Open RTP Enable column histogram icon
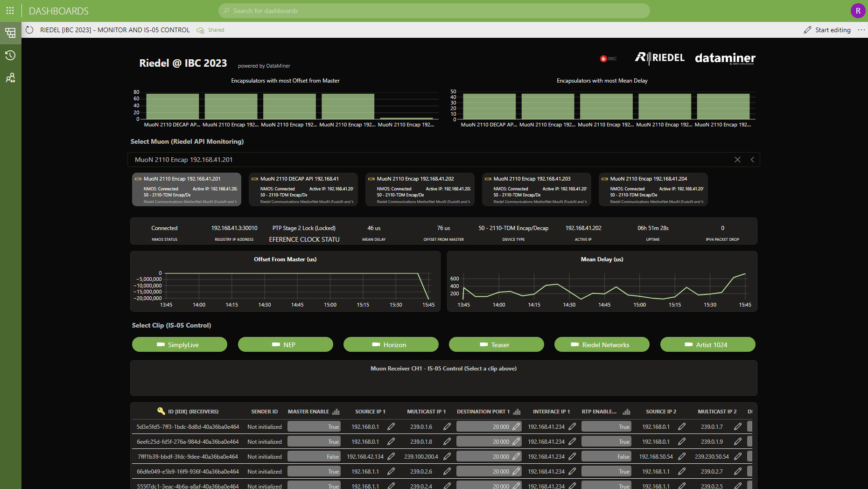This screenshot has width=868, height=489. (x=627, y=412)
